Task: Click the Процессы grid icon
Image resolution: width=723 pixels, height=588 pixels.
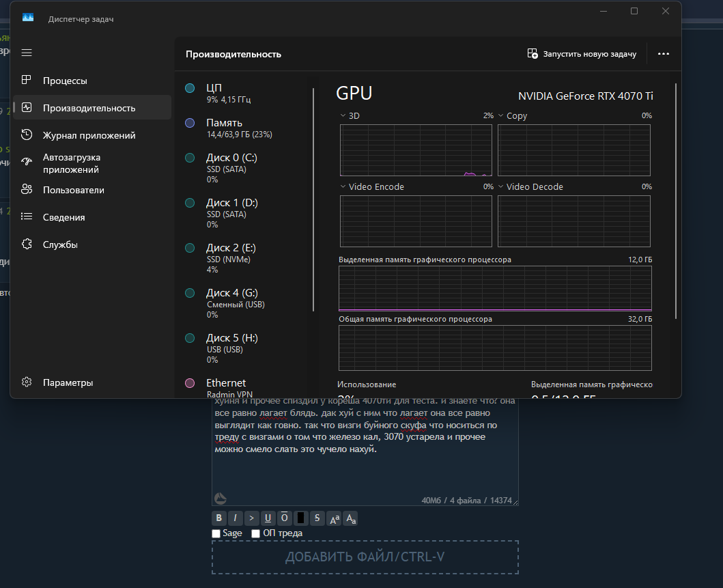Action: coord(27,81)
